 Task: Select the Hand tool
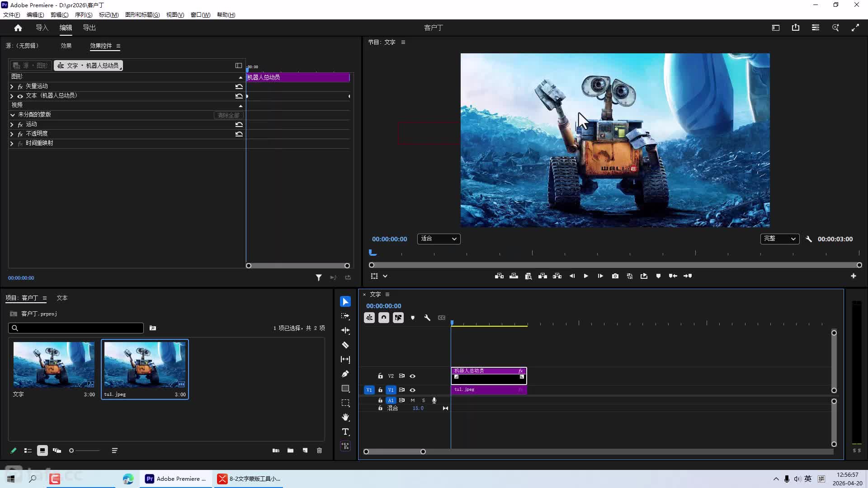[345, 418]
